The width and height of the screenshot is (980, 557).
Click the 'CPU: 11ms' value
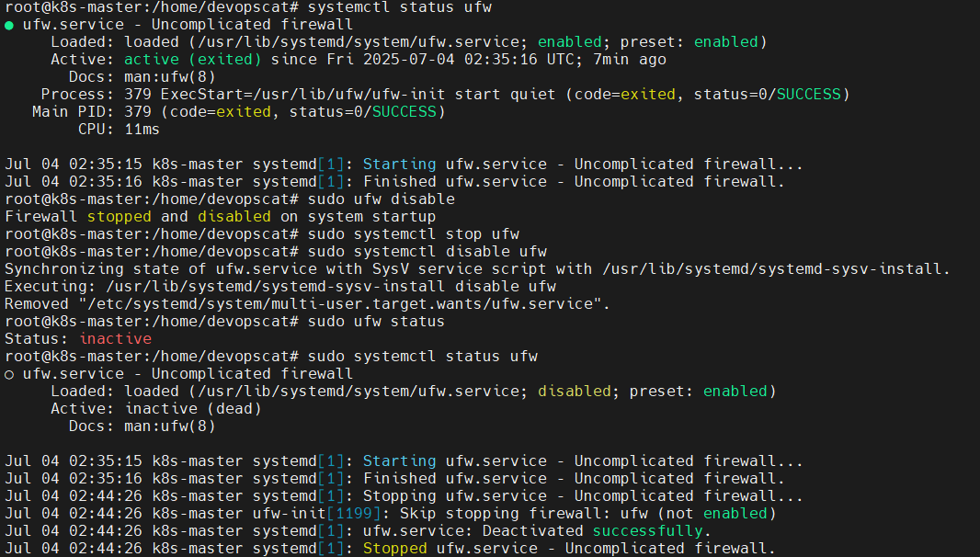point(119,130)
